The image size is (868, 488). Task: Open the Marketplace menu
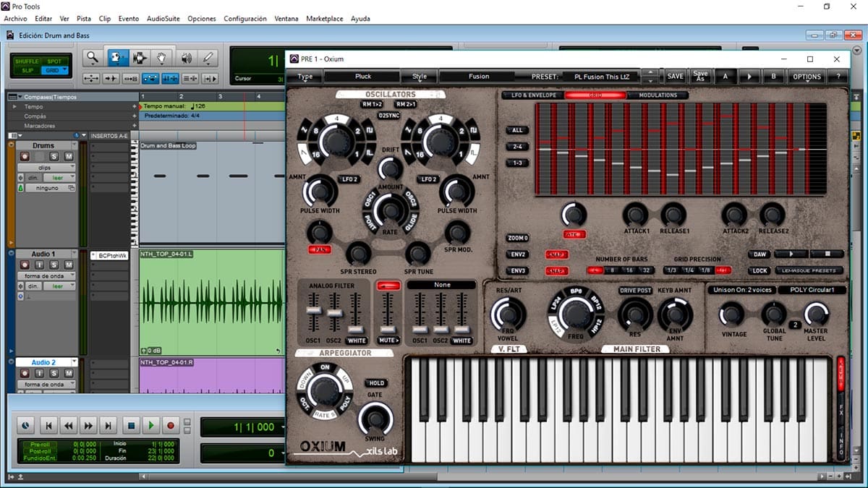coord(325,18)
